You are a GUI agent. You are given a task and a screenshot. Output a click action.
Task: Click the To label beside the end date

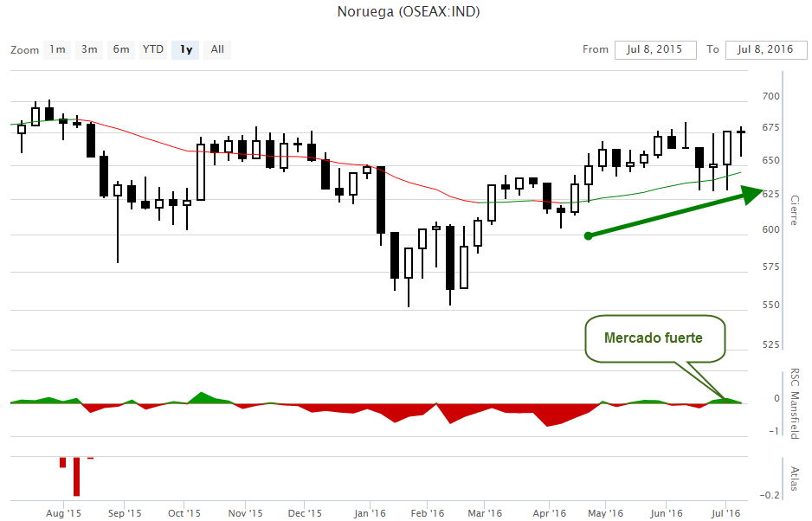712,49
